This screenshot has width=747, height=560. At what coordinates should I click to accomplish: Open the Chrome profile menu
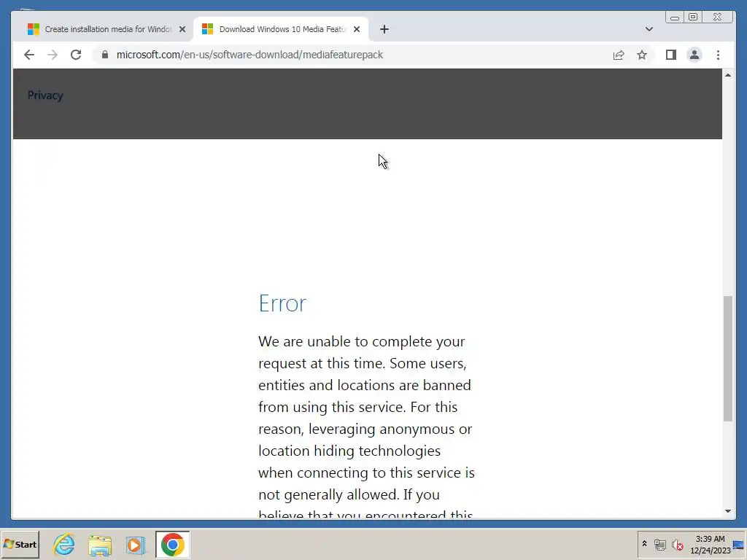tap(694, 55)
